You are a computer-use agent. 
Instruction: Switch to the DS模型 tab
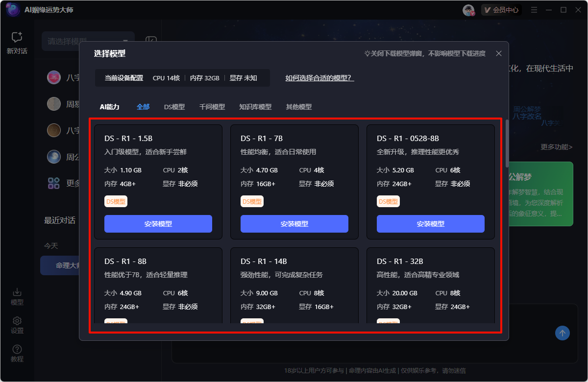[x=174, y=107]
